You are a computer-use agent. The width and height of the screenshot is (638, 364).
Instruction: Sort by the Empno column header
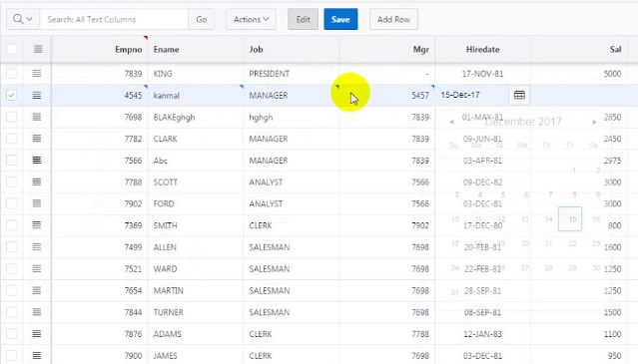pyautogui.click(x=128, y=49)
